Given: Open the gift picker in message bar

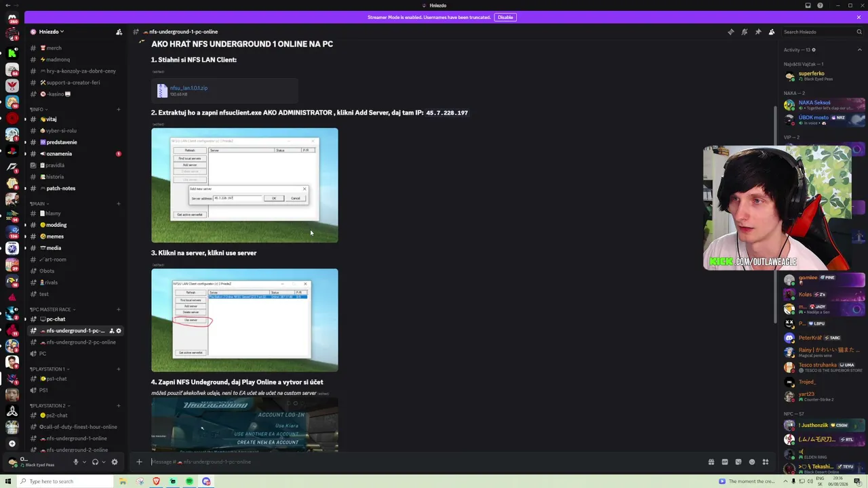Looking at the screenshot, I should point(711,462).
